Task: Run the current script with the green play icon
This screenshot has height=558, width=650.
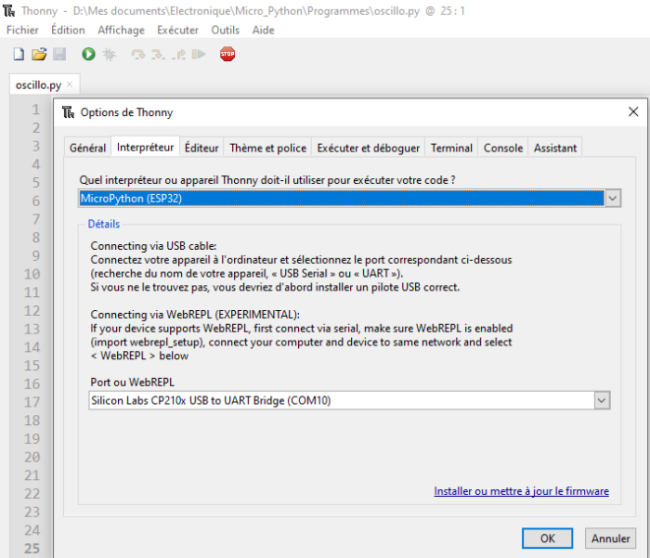Action: (x=88, y=54)
